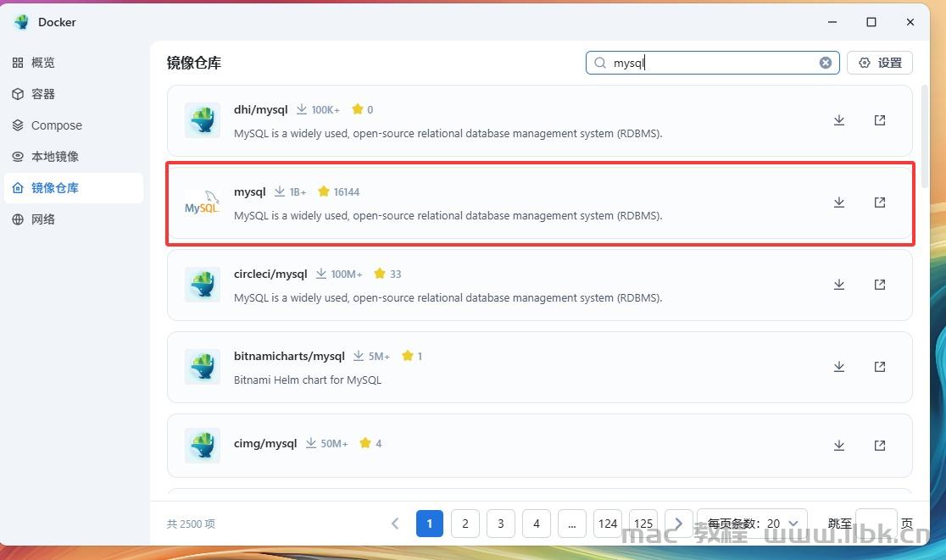The height and width of the screenshot is (560, 946).
Task: Click the cimg/mysql image thumbnail
Action: tap(202, 445)
